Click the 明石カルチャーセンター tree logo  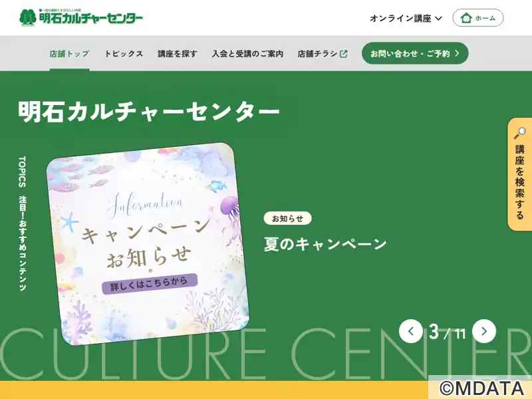click(27, 17)
